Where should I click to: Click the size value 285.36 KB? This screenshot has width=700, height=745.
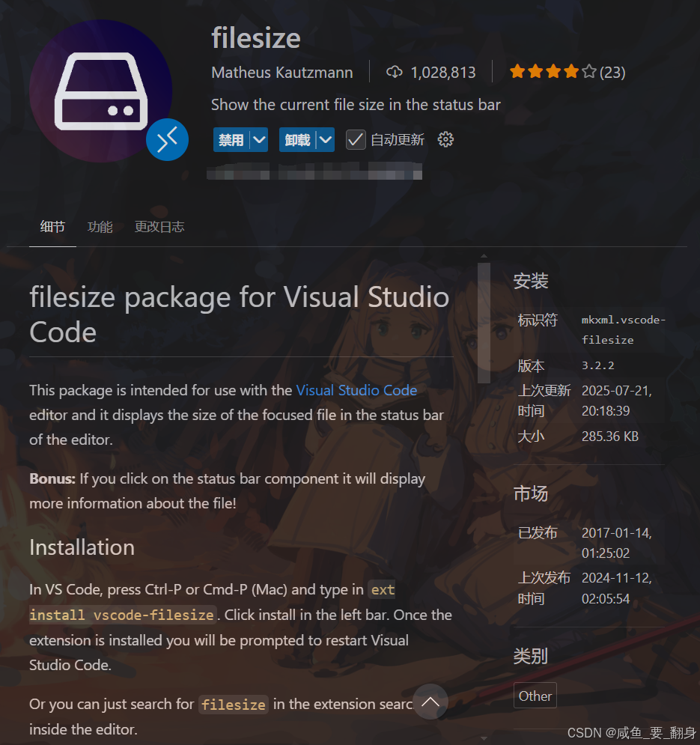coord(610,437)
